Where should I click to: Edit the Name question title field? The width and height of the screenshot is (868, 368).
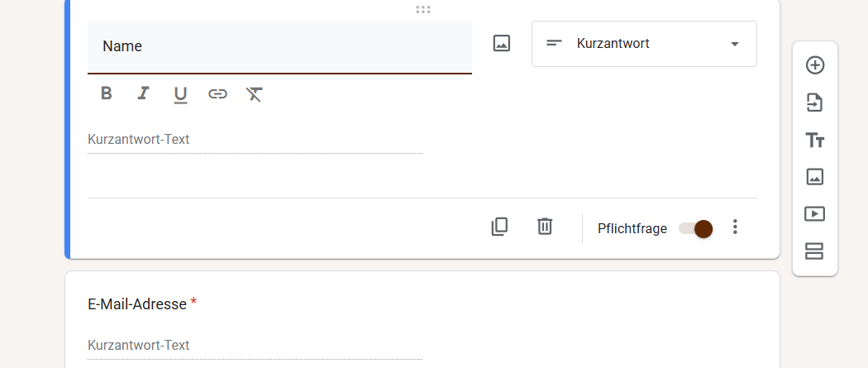coord(279,46)
